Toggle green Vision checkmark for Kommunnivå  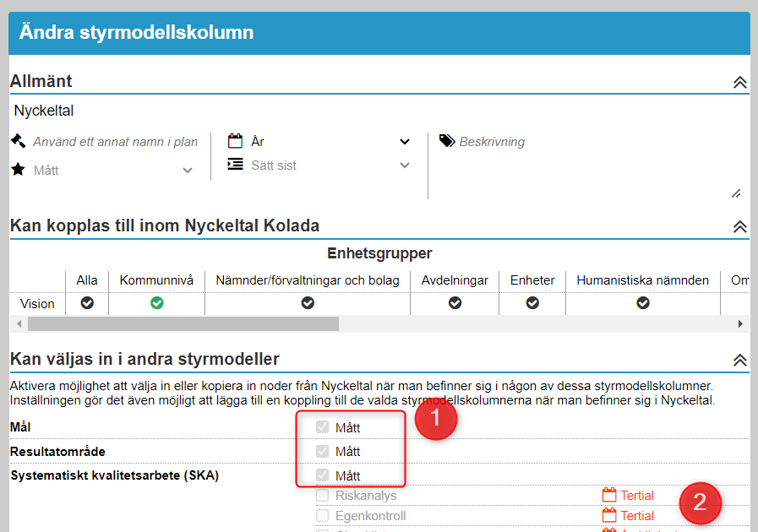[x=156, y=303]
